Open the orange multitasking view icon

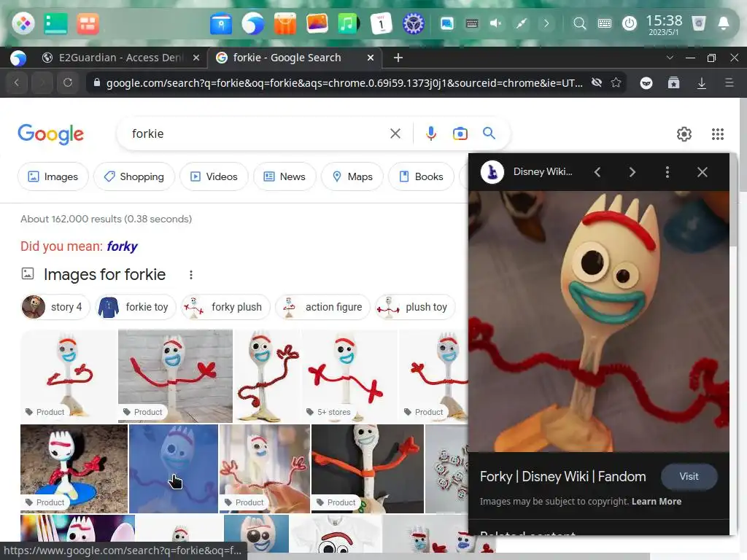[x=88, y=23]
